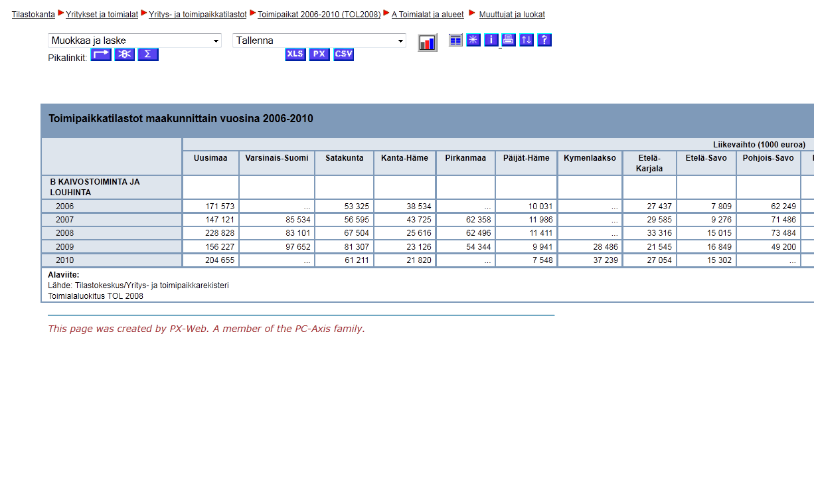
Task: Open Muuttujat ja luokat link
Action: click(512, 15)
